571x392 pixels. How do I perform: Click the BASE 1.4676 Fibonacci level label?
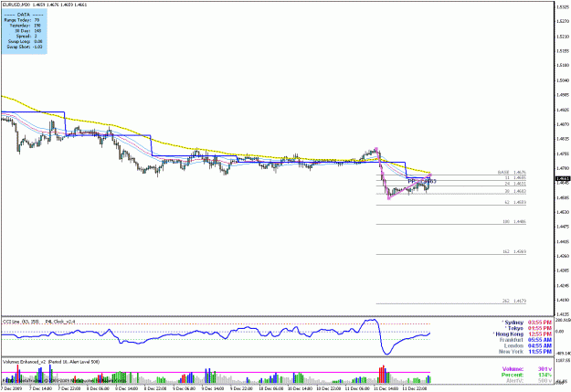point(512,172)
